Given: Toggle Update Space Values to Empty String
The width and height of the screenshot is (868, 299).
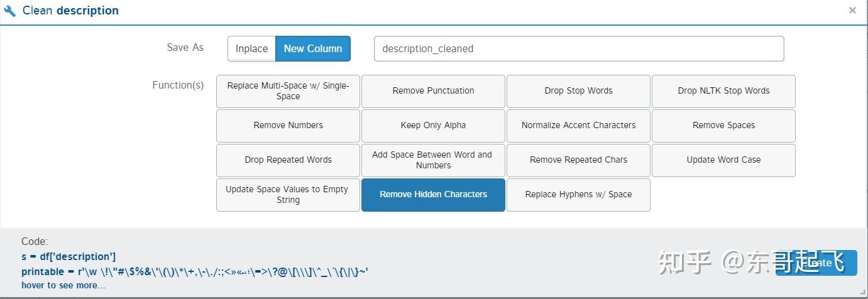Looking at the screenshot, I should tap(288, 195).
